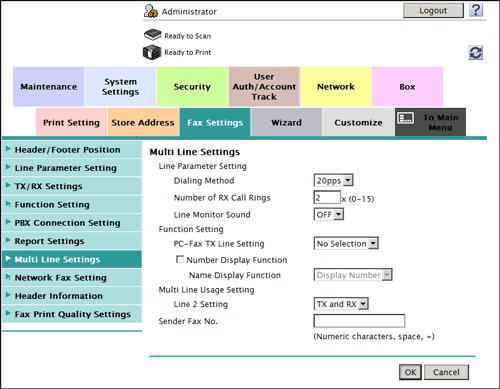This screenshot has width=500, height=389.
Task: Open Header/Footer Position in sidebar
Action: point(72,150)
